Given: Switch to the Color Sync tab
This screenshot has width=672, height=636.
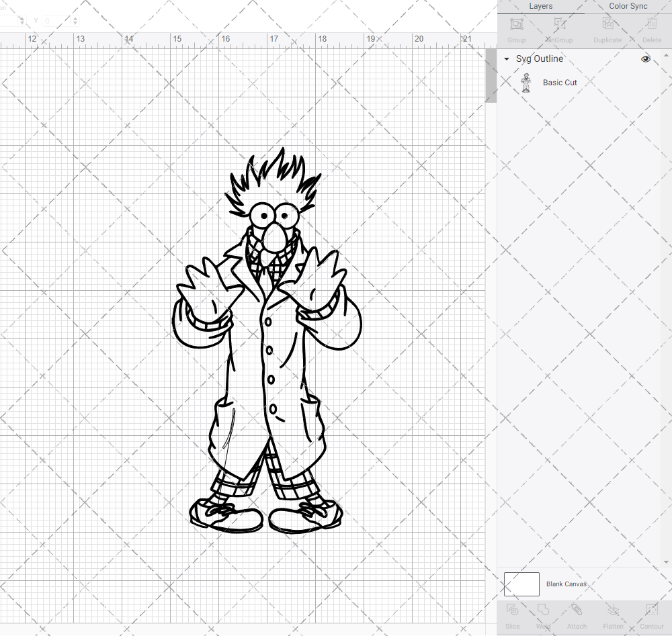Looking at the screenshot, I should [x=628, y=6].
